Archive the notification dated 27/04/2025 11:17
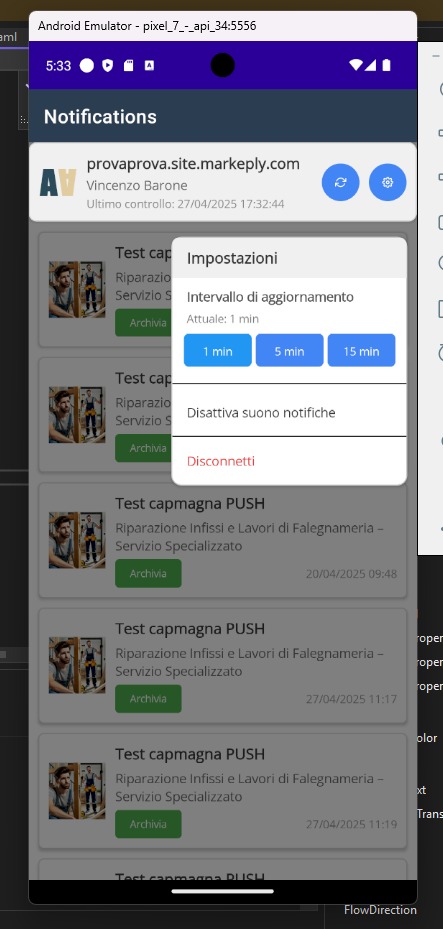Screen dimensions: 443x929 click(x=148, y=699)
